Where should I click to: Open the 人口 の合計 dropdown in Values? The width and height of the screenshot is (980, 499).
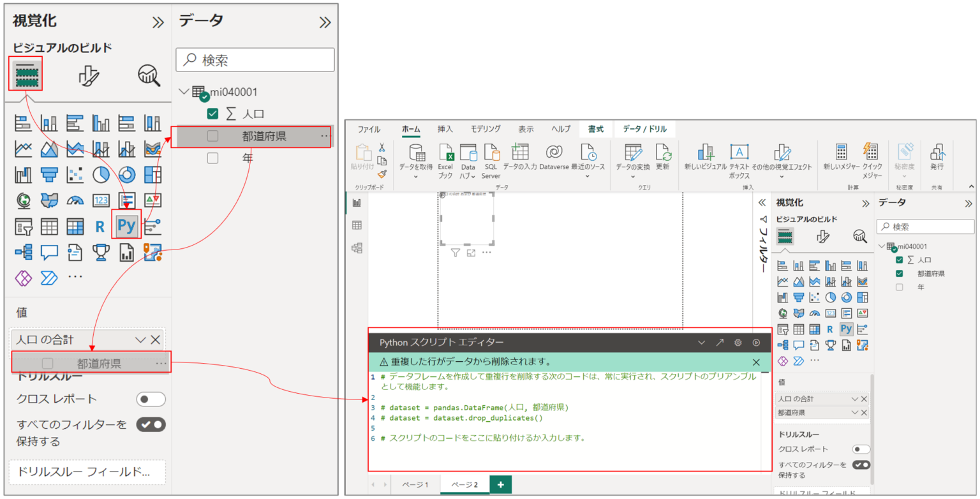[x=142, y=339]
